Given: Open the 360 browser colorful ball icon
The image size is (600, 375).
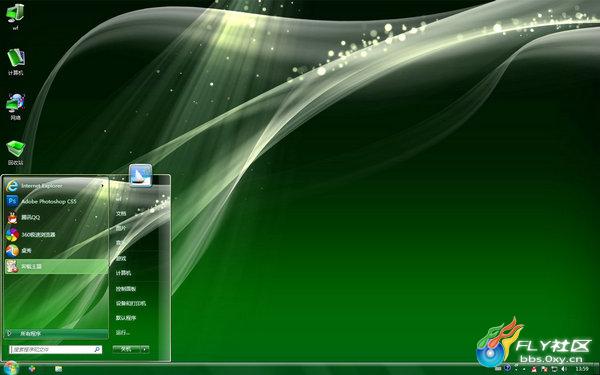Looking at the screenshot, I should tap(12, 234).
